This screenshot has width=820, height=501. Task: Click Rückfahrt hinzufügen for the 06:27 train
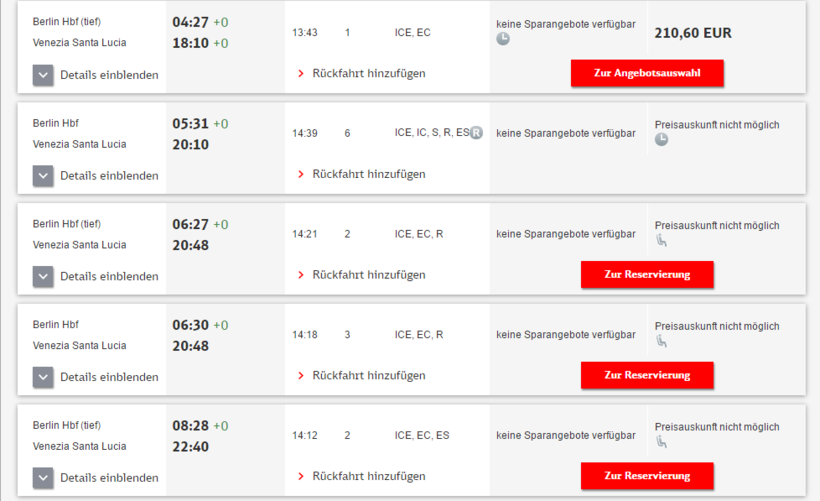tap(368, 275)
